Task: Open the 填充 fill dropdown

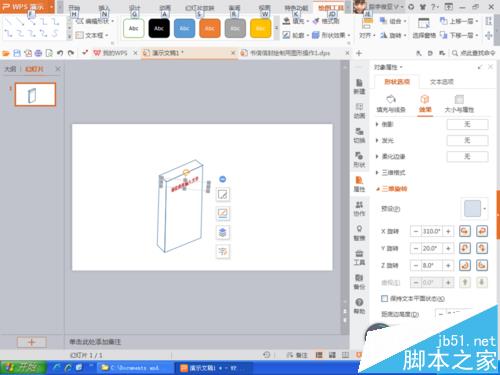Action: [x=296, y=21]
